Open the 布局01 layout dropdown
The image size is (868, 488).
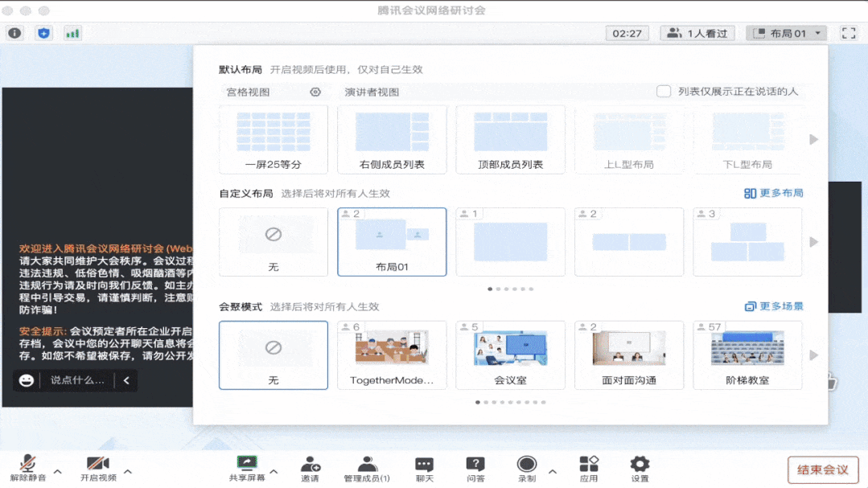(787, 33)
